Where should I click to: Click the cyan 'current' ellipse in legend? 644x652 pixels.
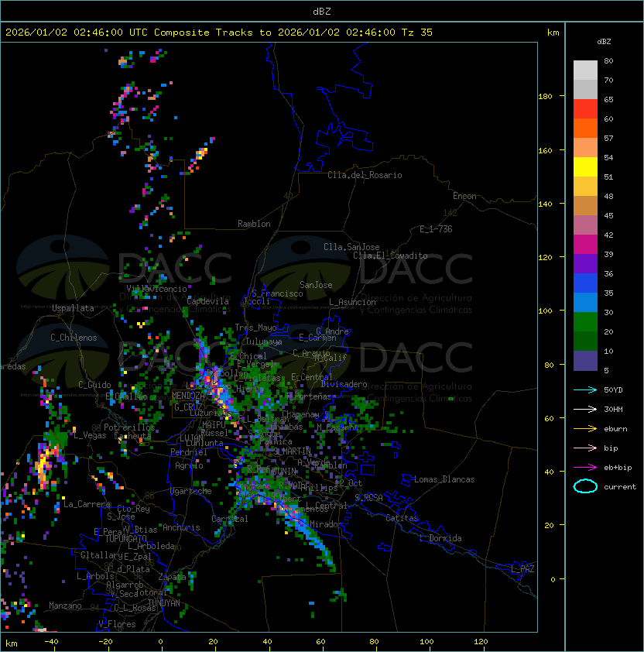(x=585, y=486)
